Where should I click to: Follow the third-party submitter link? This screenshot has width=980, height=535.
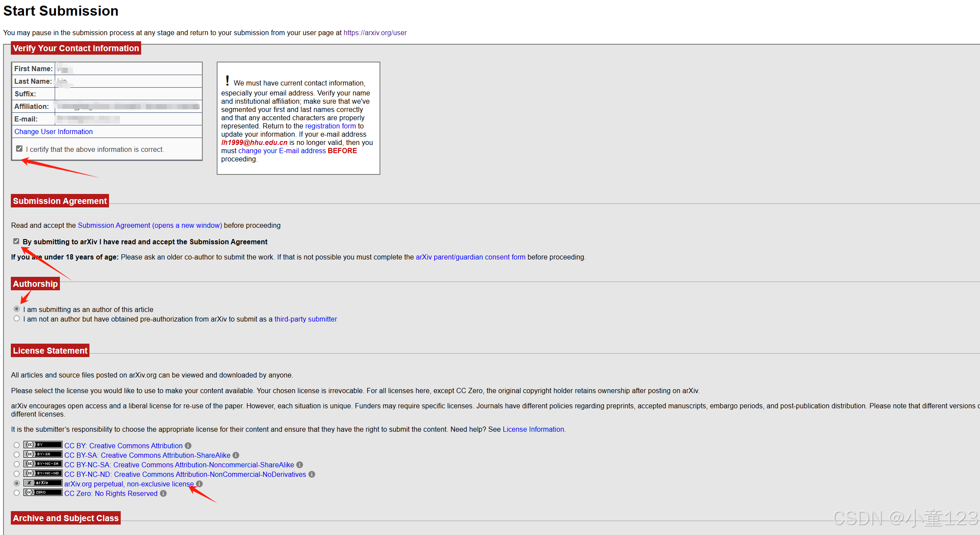coord(305,319)
